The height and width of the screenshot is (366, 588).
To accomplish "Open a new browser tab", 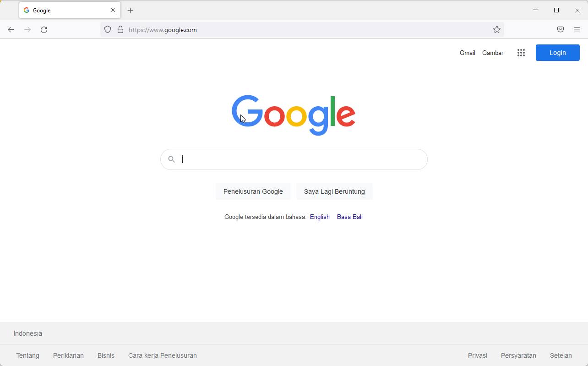I will coord(131,10).
